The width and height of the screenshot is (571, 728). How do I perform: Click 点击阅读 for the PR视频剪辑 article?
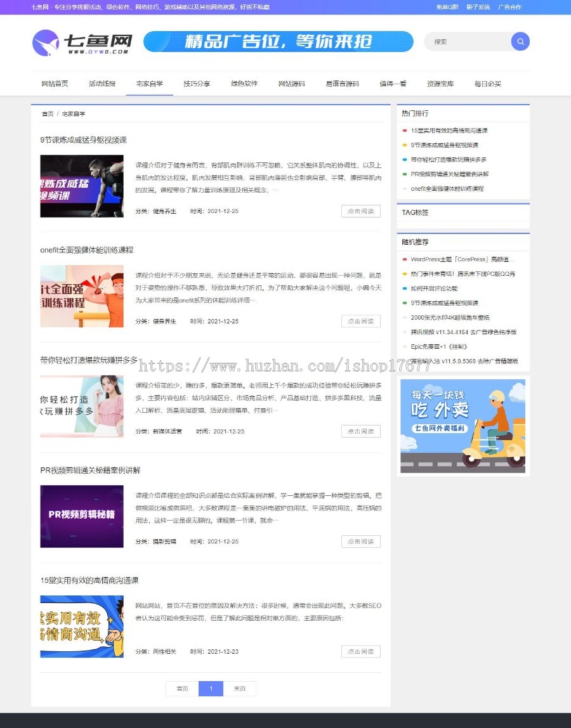pos(361,542)
